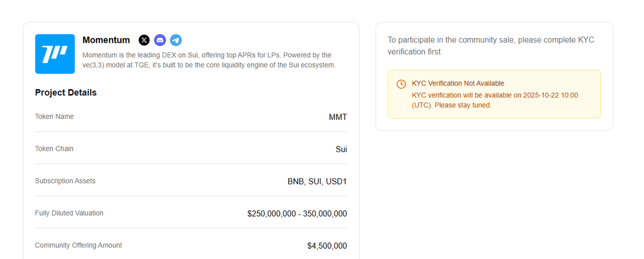Select the $4,500,000 offering value
The height and width of the screenshot is (259, 644).
tap(327, 246)
